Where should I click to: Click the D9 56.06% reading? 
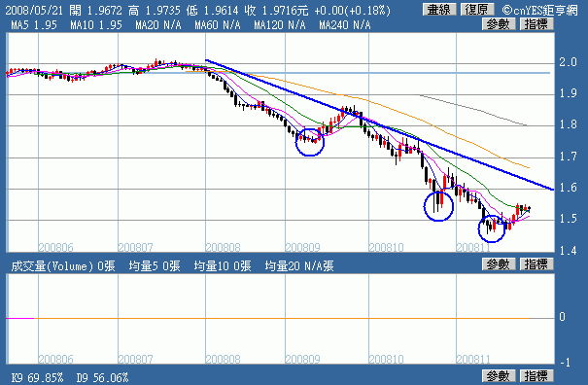pos(102,377)
